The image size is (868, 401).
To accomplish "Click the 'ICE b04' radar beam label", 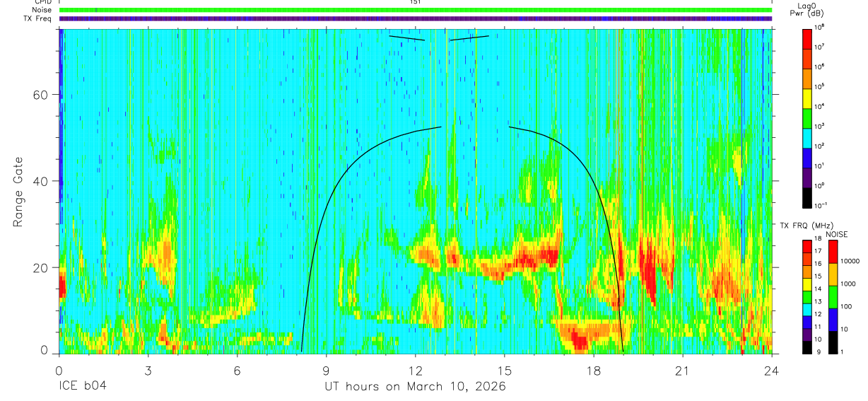I will pos(83,387).
